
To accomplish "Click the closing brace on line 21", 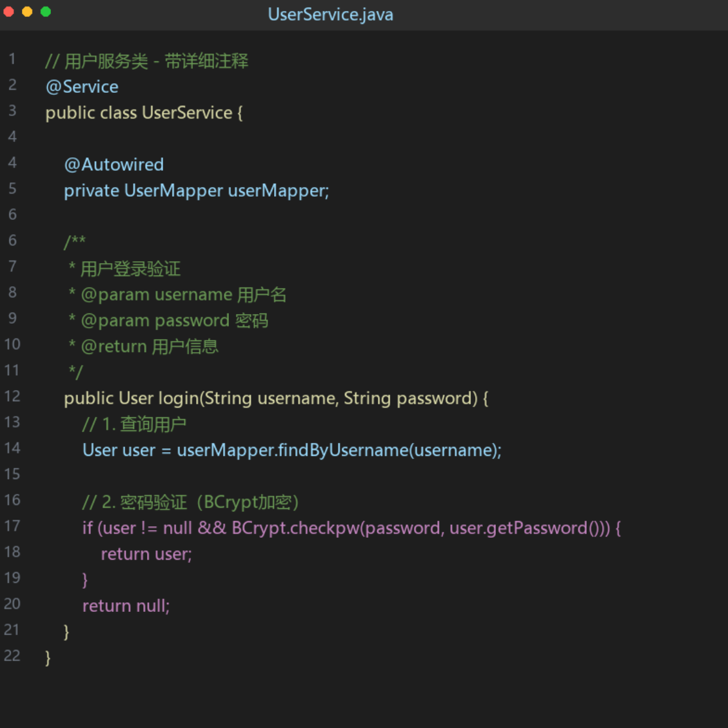I will pos(66,632).
